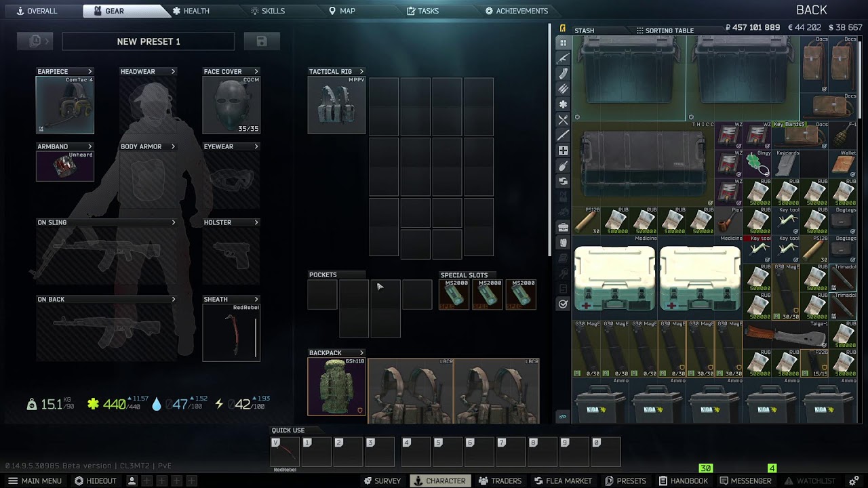Expand the Body Armor slot arrow
Viewport: 868px width, 488px height.
174,146
